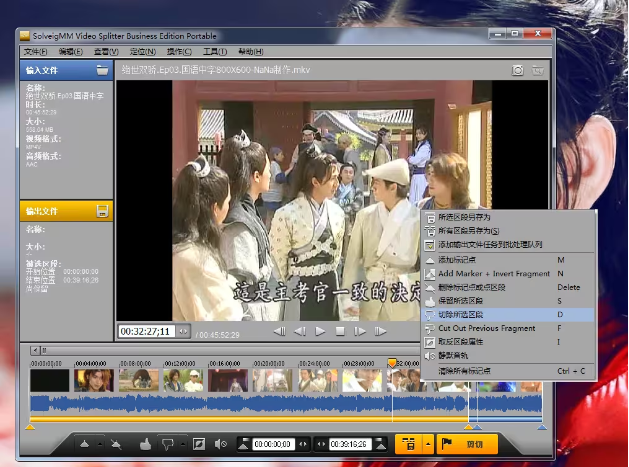Click the orange 剪切 trim button

click(467, 443)
